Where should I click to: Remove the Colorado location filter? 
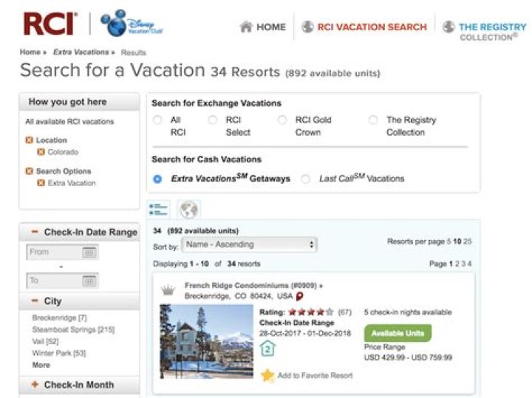(41, 152)
